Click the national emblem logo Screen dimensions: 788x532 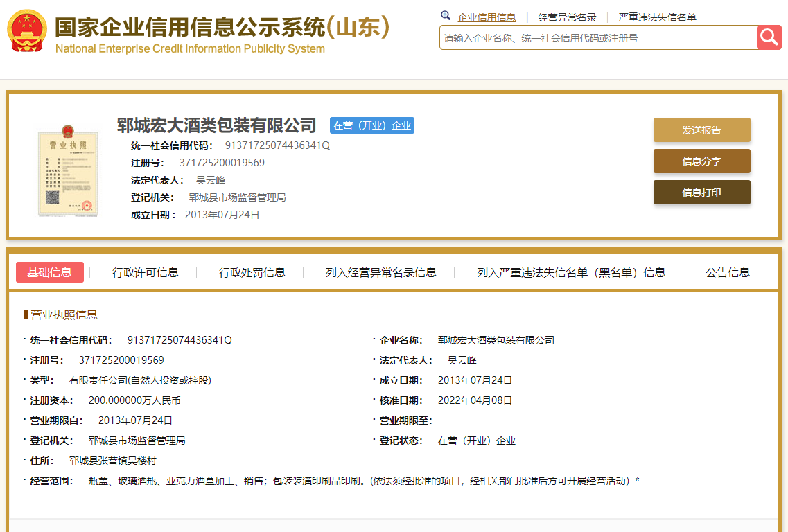(27, 31)
